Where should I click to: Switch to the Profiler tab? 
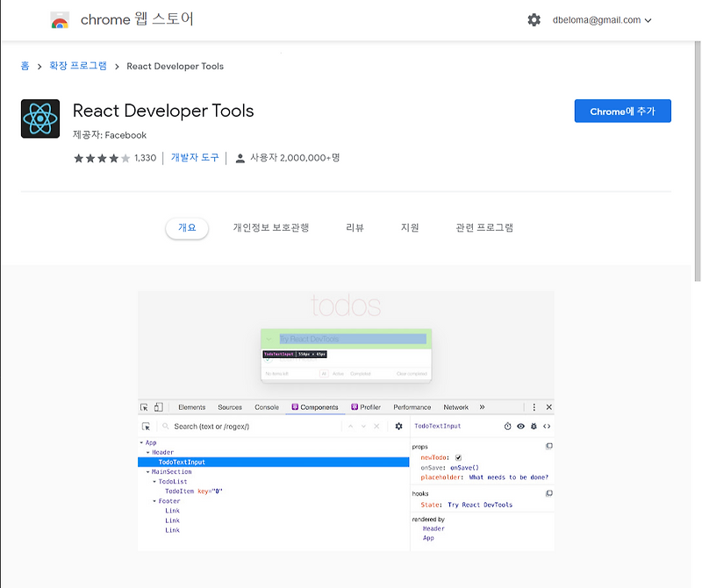pyautogui.click(x=370, y=406)
